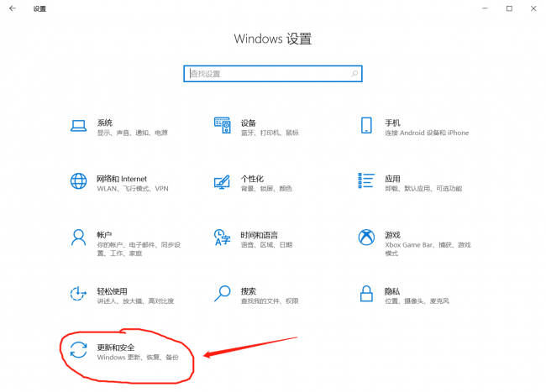The height and width of the screenshot is (392, 546).
Task: Open the 应用 settings title
Action: (x=392, y=179)
